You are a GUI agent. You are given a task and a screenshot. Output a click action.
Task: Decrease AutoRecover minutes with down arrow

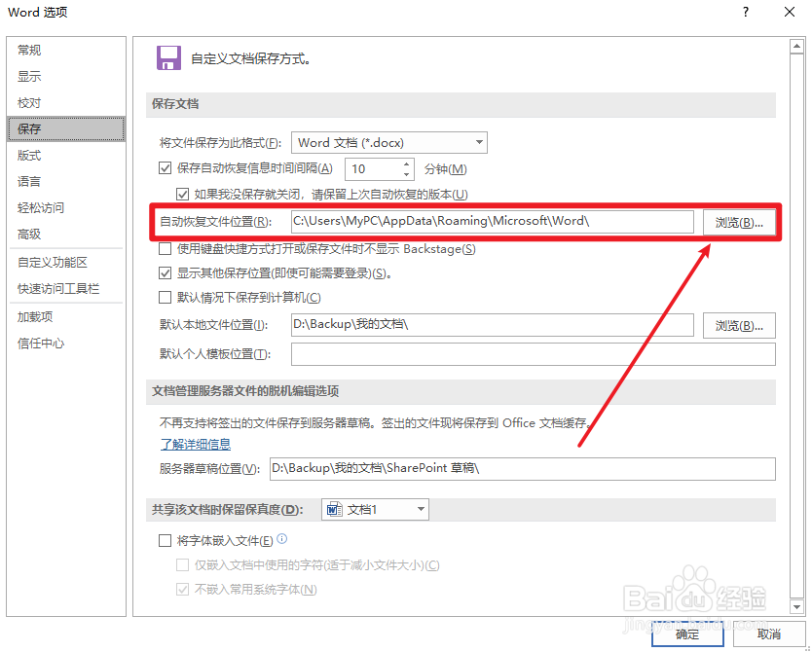pyautogui.click(x=407, y=174)
